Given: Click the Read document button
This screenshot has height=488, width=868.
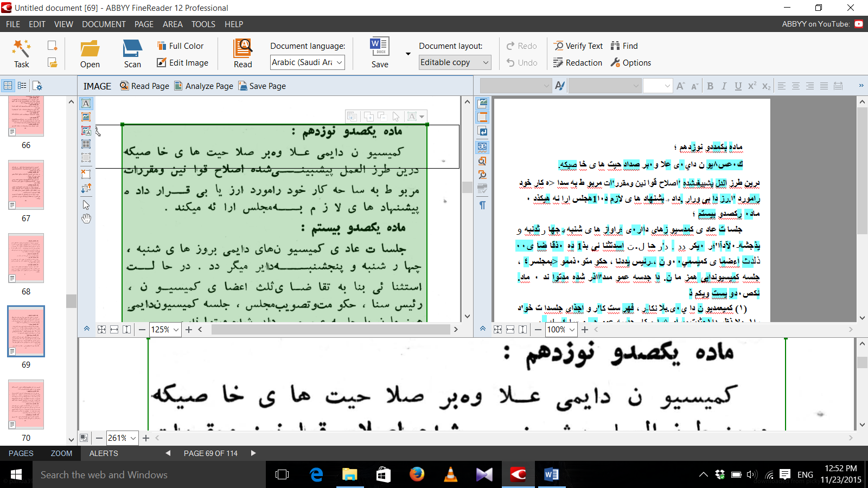Looking at the screenshot, I should click(x=243, y=54).
